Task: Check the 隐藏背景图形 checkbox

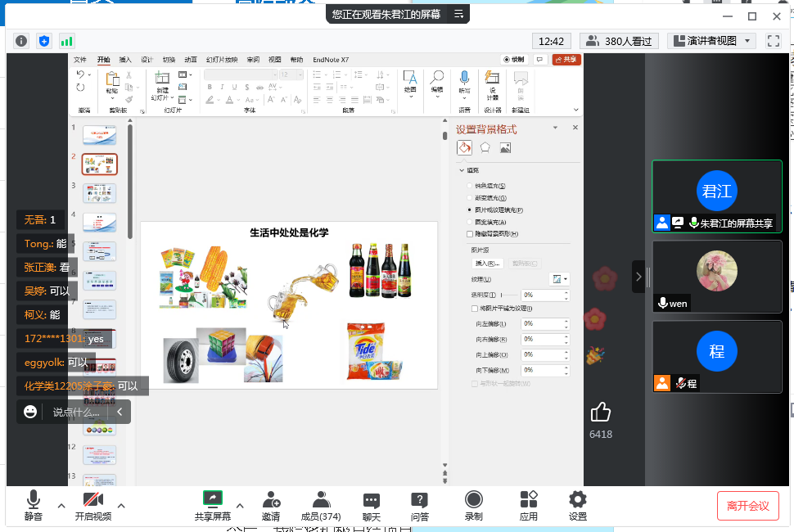Action: (469, 234)
